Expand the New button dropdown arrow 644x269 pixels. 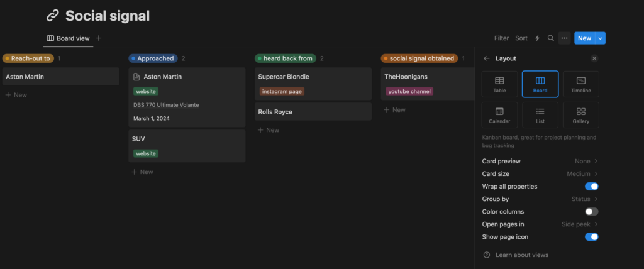(x=601, y=38)
